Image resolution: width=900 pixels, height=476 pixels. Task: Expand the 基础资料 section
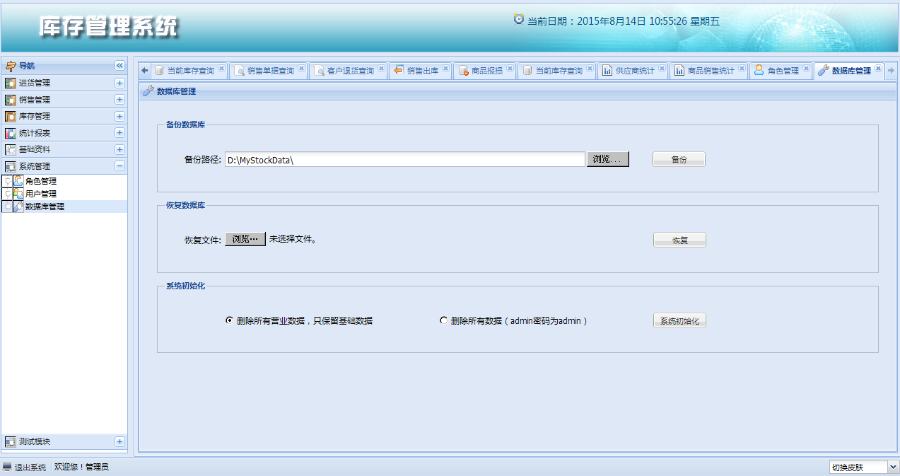[119, 149]
